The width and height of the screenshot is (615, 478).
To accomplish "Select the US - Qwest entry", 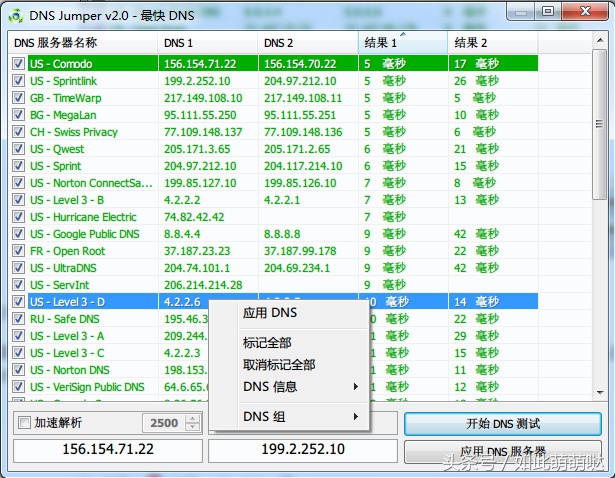I will [x=57, y=149].
